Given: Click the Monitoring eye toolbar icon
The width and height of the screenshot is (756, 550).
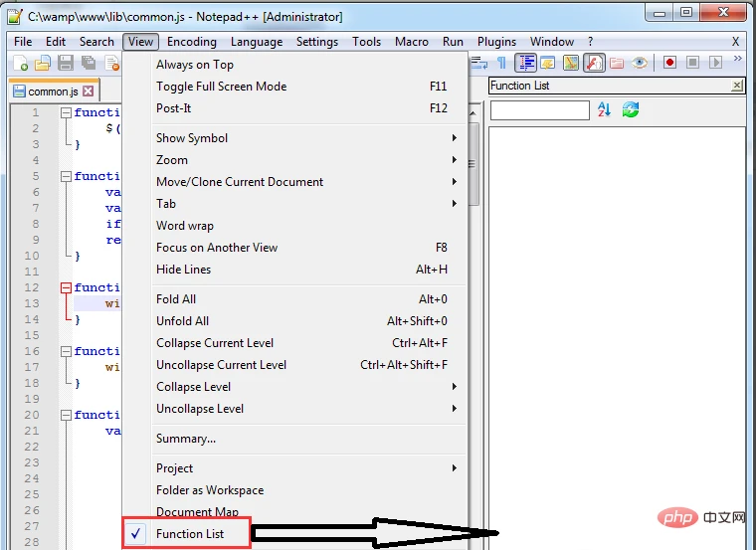Looking at the screenshot, I should tap(641, 63).
